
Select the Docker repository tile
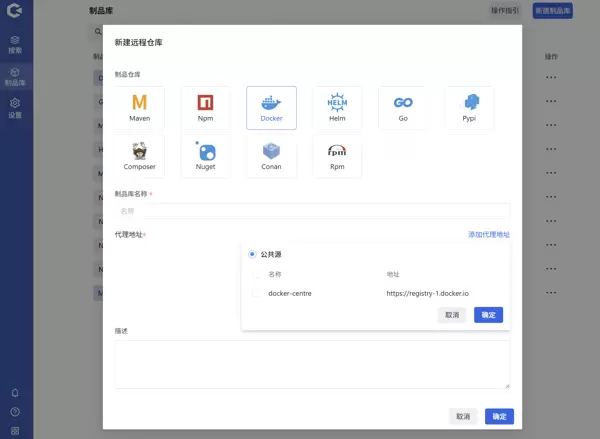pyautogui.click(x=271, y=107)
